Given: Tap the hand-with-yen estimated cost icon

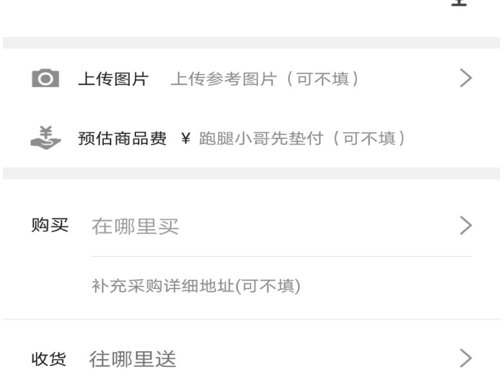Looking at the screenshot, I should [x=46, y=138].
